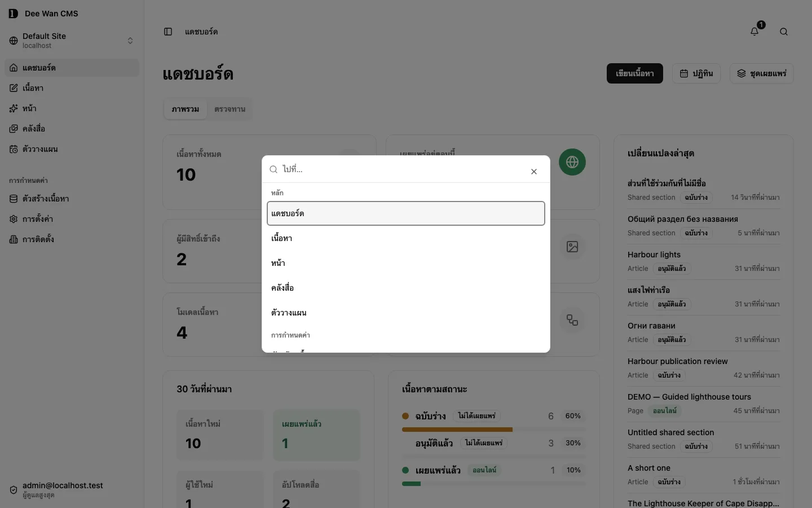Select หน้า in the command palette
The height and width of the screenshot is (508, 812).
pyautogui.click(x=406, y=263)
